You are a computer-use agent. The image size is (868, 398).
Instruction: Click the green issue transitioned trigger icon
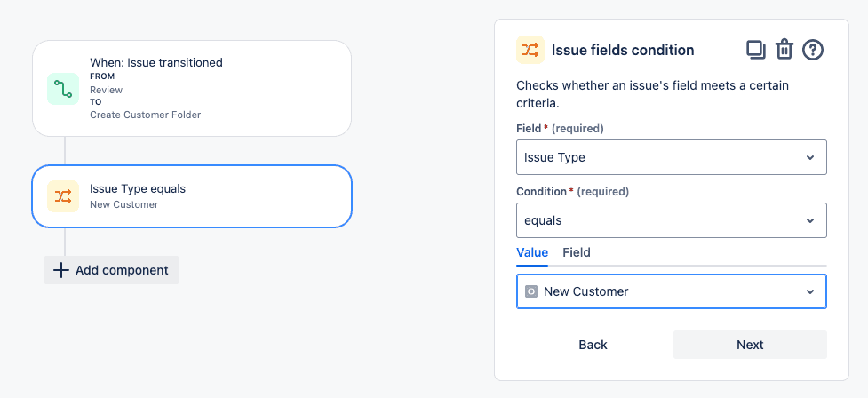tap(63, 89)
